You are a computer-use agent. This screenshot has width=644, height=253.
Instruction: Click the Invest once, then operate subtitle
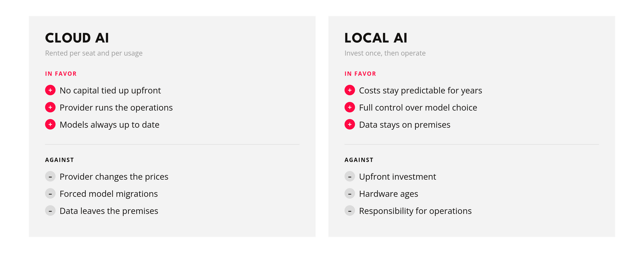385,53
